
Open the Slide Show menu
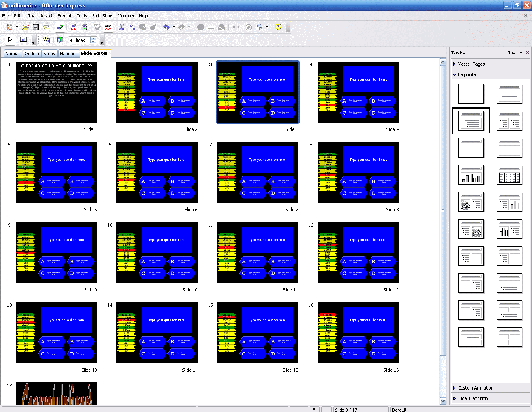click(102, 16)
